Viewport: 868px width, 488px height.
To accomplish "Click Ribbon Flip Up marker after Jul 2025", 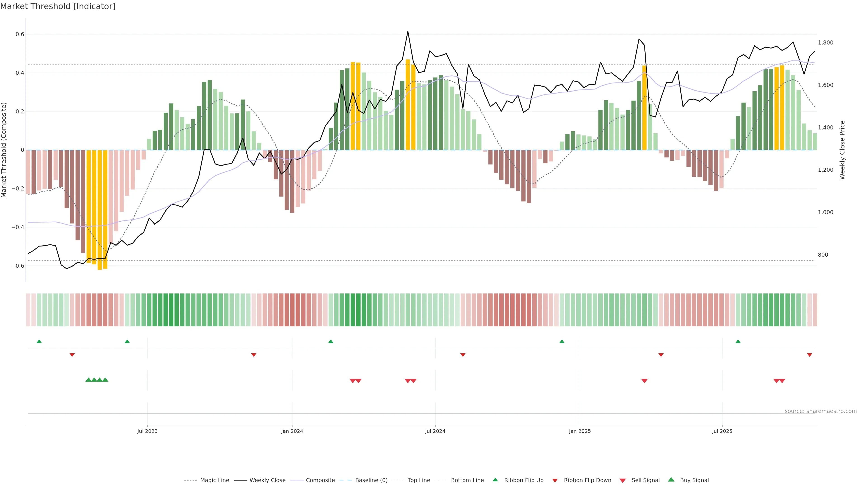I will coord(738,342).
